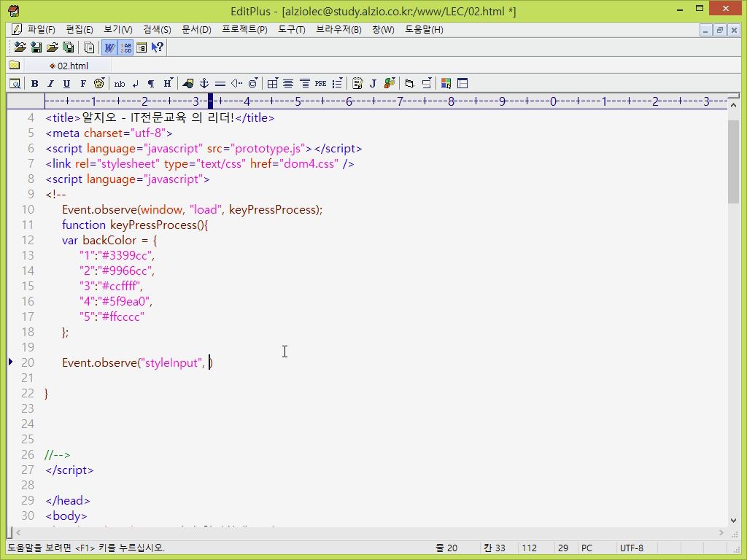
Task: Click the 줄 20 line indicator
Action: click(x=446, y=548)
